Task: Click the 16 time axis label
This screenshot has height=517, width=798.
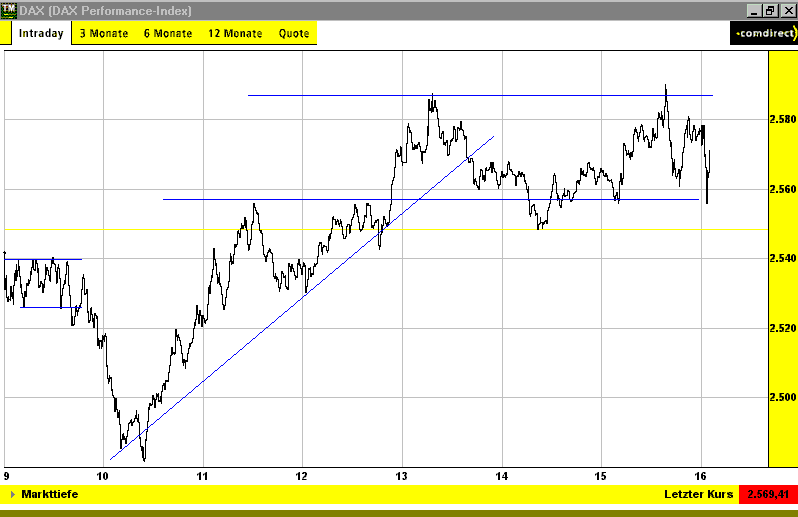Action: click(x=700, y=476)
